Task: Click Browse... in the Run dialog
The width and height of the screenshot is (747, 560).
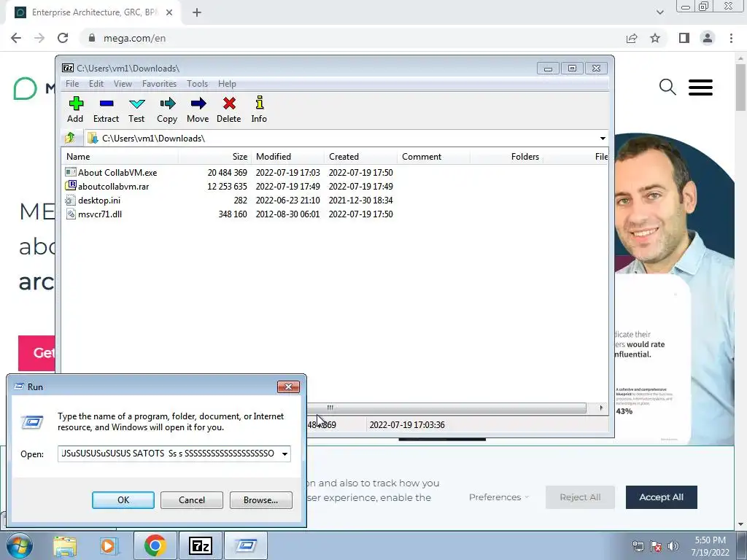Action: click(260, 500)
